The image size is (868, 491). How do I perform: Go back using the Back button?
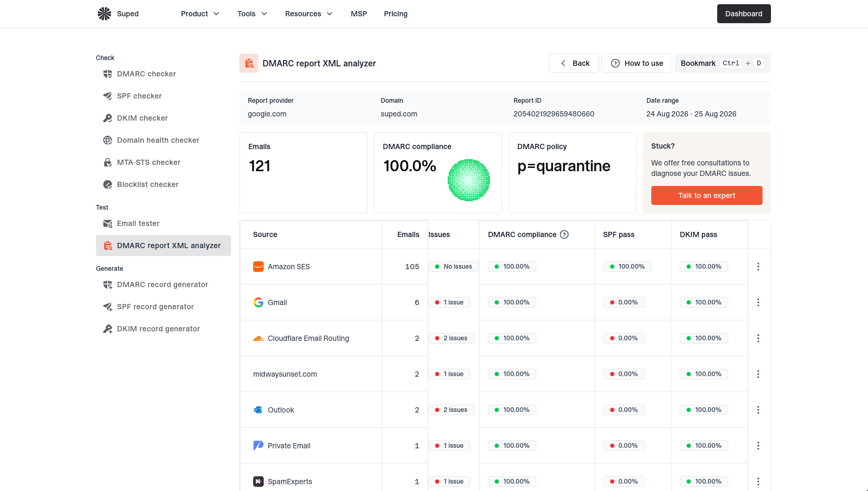[x=574, y=63]
